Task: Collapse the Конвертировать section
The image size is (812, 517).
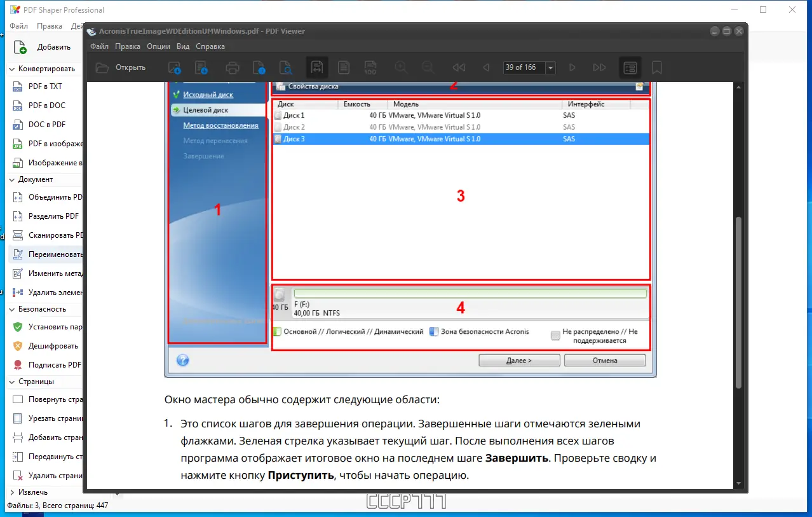Action: coord(11,69)
